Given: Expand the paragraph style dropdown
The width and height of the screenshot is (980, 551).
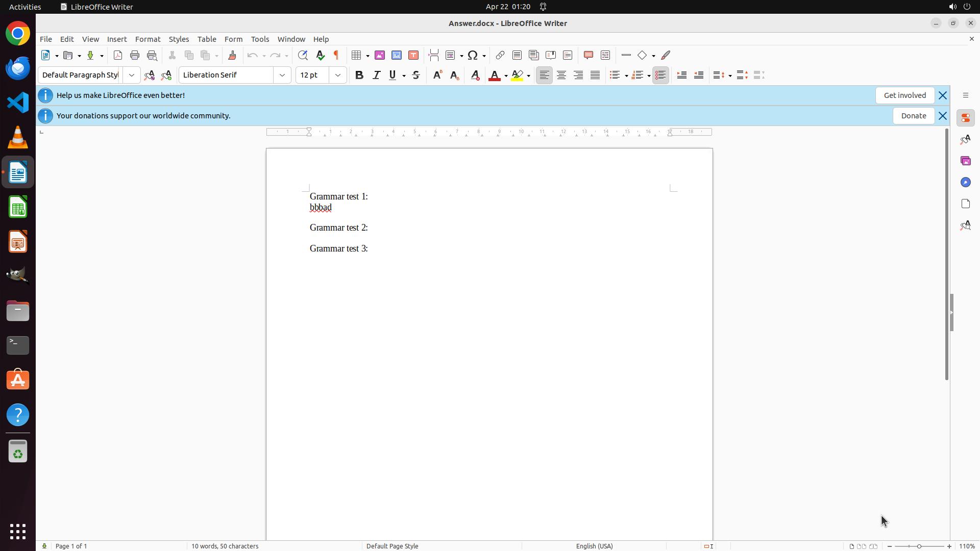Looking at the screenshot, I should [x=132, y=75].
